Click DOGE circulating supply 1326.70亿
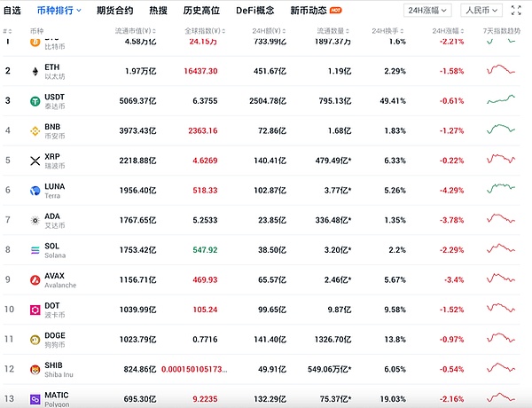 tap(332, 340)
